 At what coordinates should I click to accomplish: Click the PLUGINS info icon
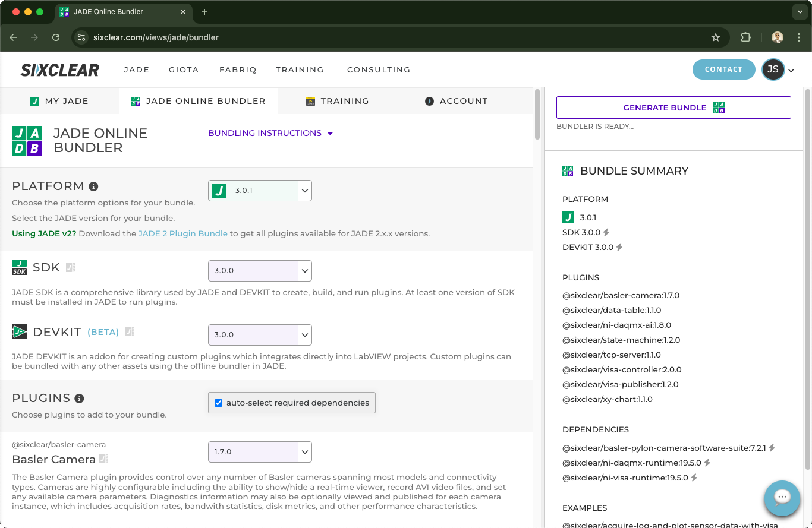coord(79,399)
